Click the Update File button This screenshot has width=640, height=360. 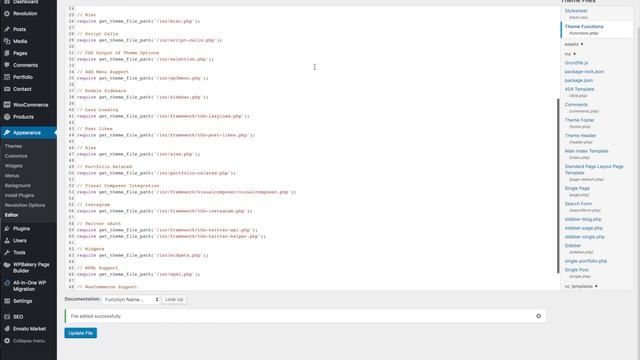pyautogui.click(x=80, y=333)
